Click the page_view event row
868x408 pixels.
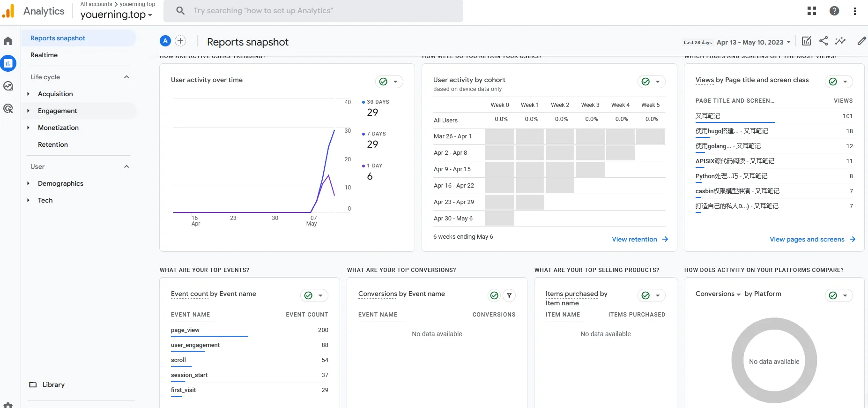(x=249, y=330)
